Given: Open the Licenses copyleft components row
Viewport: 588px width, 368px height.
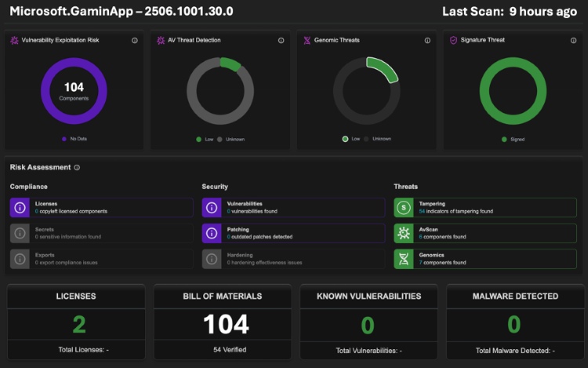Looking at the screenshot, I should pyautogui.click(x=101, y=207).
